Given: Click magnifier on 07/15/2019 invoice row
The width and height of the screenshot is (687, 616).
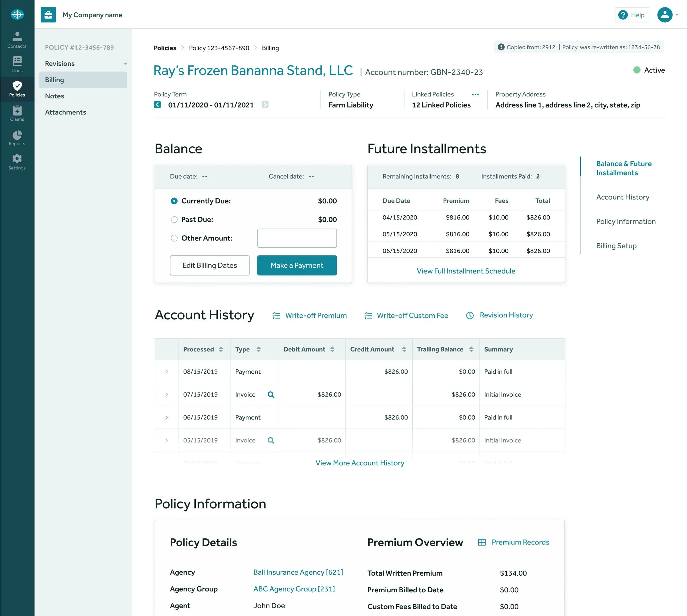Looking at the screenshot, I should point(271,395).
